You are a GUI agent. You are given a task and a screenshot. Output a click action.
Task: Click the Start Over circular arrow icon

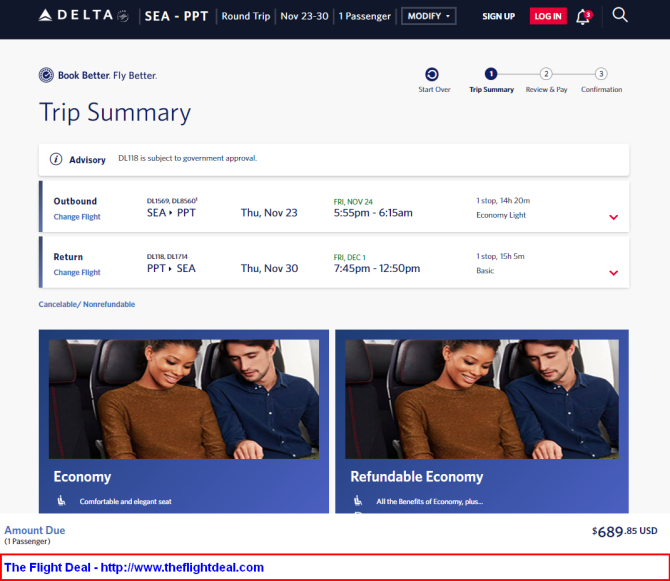click(x=432, y=74)
